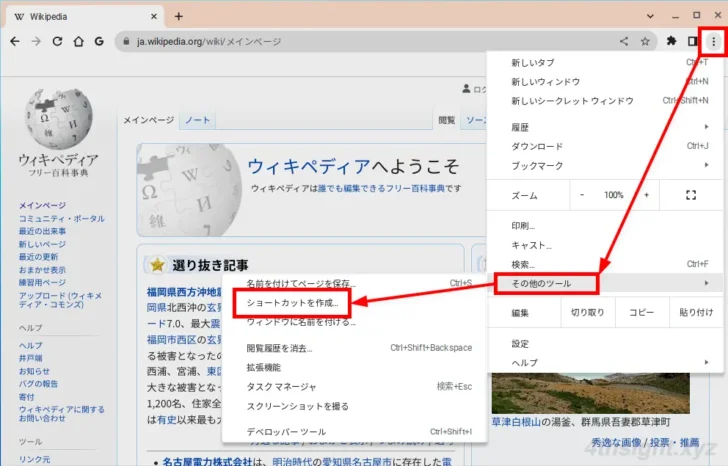Increase zoom with plus button
This screenshot has height=466, width=728.
pos(646,195)
